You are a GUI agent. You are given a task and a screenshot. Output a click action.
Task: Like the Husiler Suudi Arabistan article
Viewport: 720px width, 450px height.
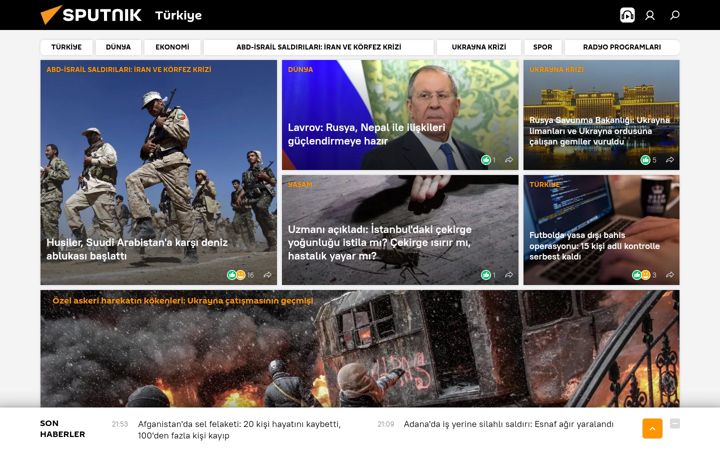[x=231, y=275]
